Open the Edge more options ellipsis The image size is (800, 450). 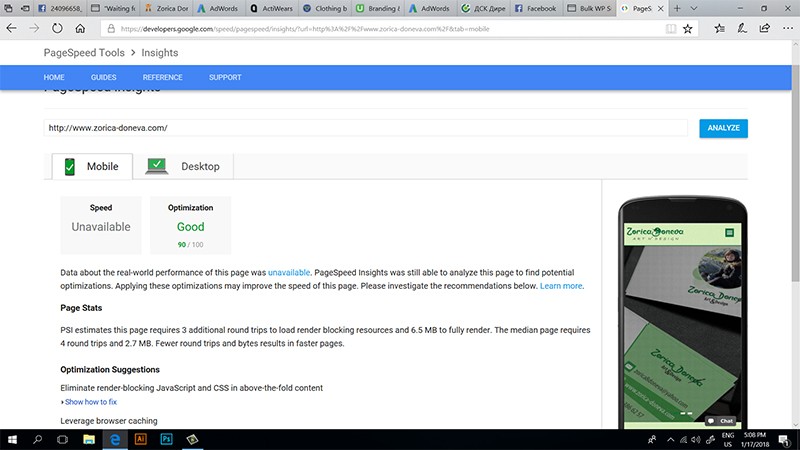pyautogui.click(x=788, y=29)
